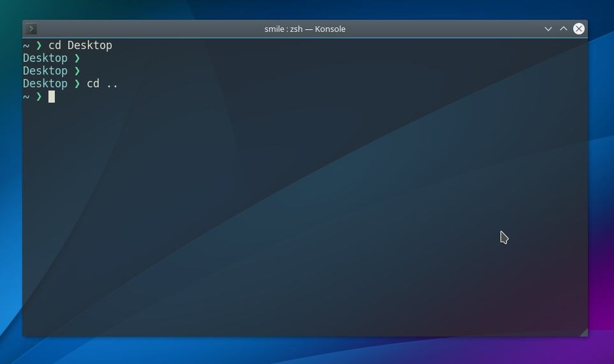This screenshot has height=364, width=614.
Task: Click the terminal cursor block at the prompt
Action: coord(52,97)
